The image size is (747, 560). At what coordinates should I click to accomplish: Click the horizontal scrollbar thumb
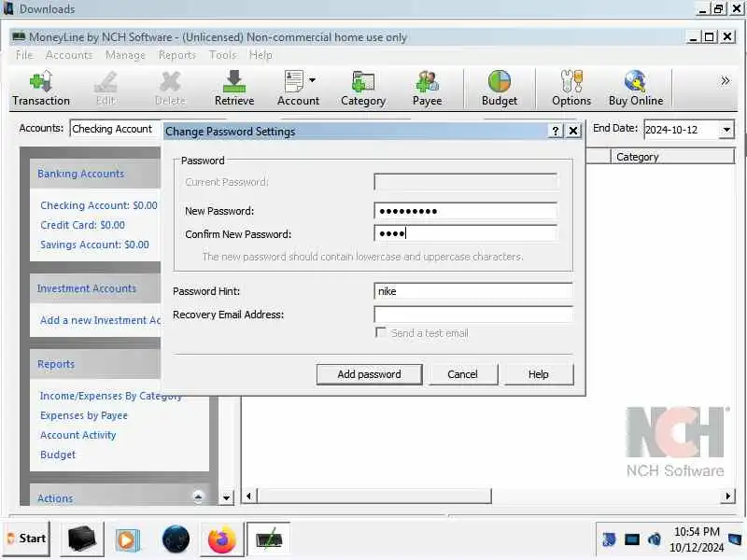pyautogui.click(x=374, y=497)
